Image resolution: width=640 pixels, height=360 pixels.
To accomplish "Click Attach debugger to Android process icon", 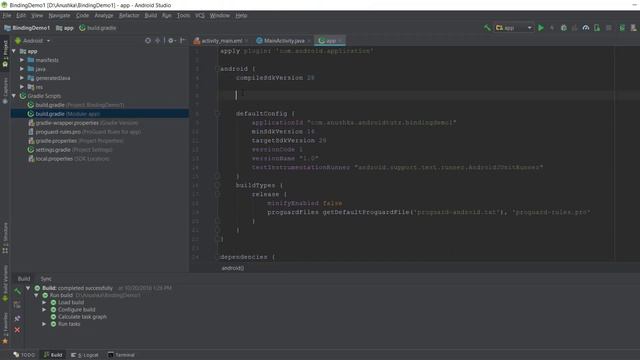I will (x=597, y=28).
